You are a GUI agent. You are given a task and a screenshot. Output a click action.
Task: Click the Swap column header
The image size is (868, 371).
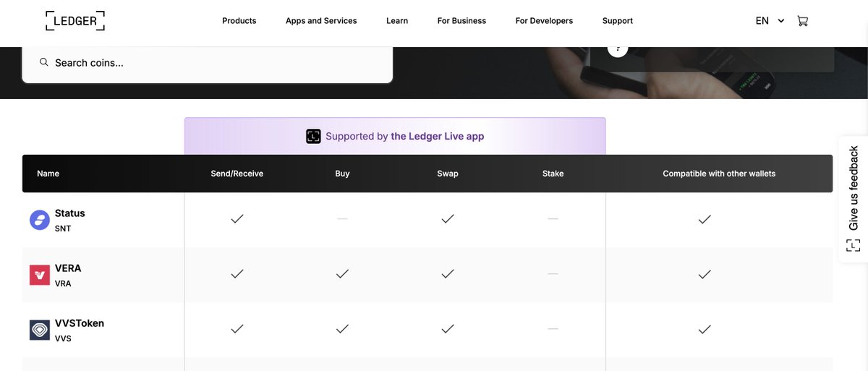448,174
